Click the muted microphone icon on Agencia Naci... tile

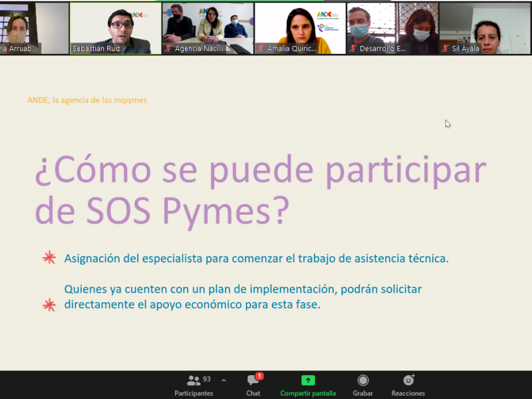(x=168, y=48)
